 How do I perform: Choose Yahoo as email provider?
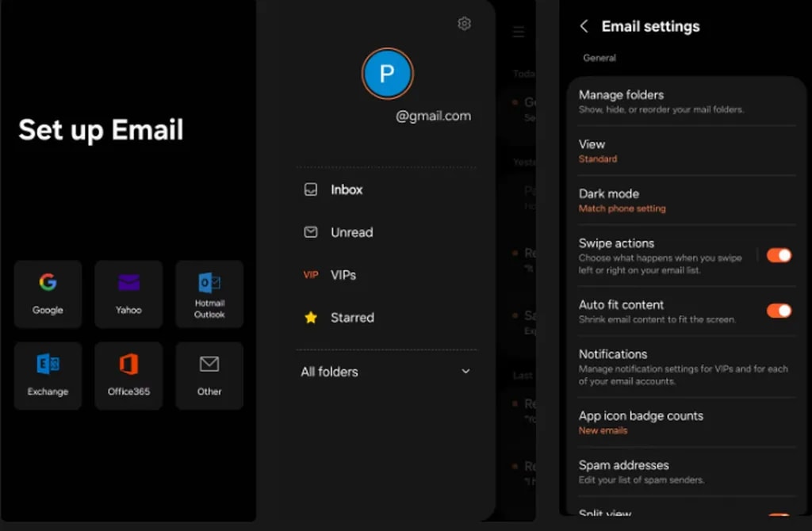click(128, 294)
